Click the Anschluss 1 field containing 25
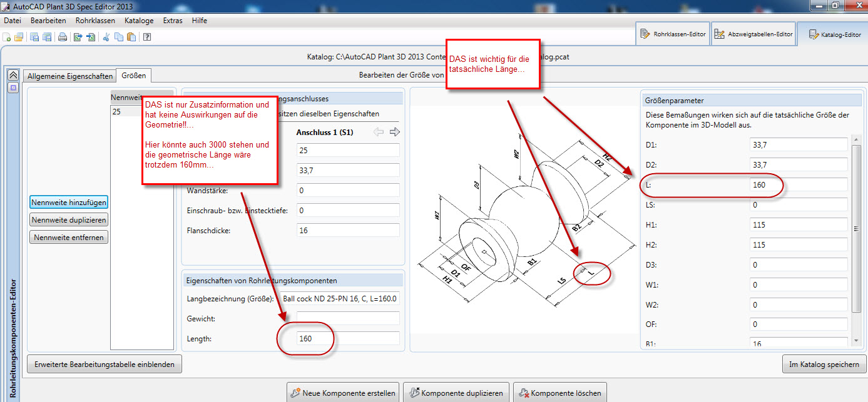 tap(348, 151)
